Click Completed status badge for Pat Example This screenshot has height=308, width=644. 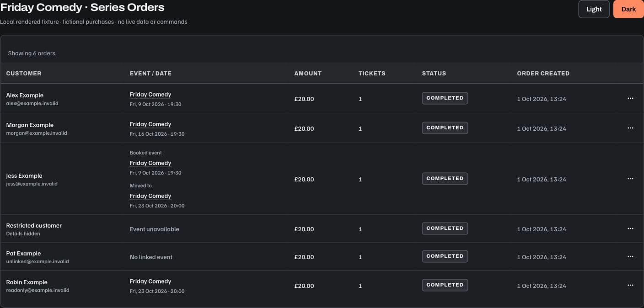445,256
